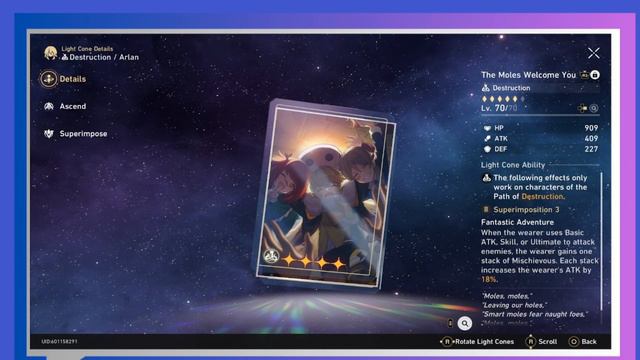The width and height of the screenshot is (640, 360).
Task: Close the Light Cone Details screen
Action: click(594, 53)
